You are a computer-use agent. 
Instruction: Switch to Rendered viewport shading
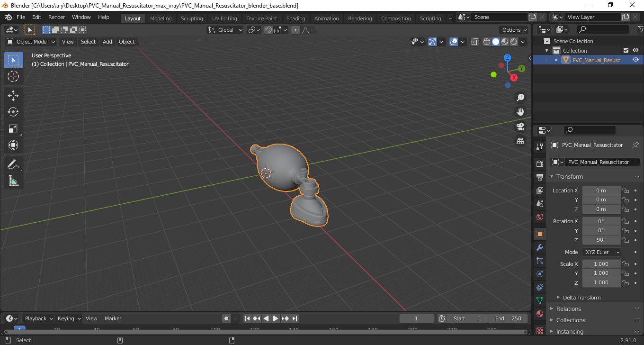click(x=514, y=42)
